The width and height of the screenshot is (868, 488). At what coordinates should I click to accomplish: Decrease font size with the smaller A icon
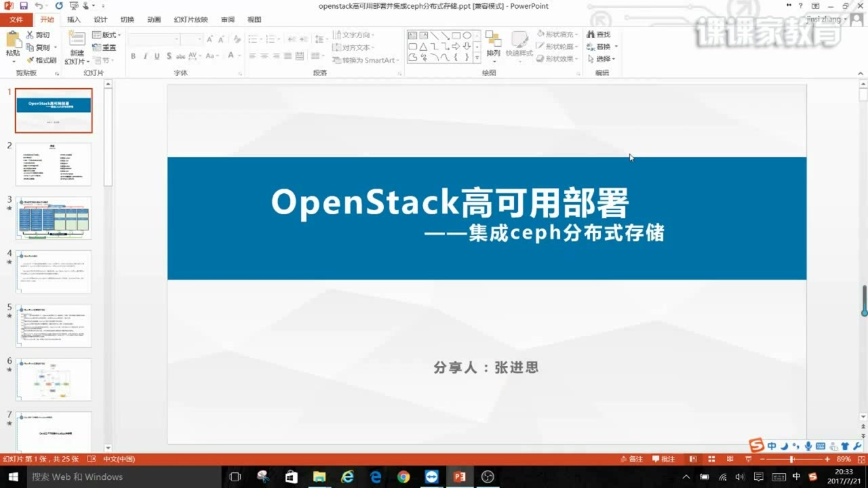coord(222,39)
